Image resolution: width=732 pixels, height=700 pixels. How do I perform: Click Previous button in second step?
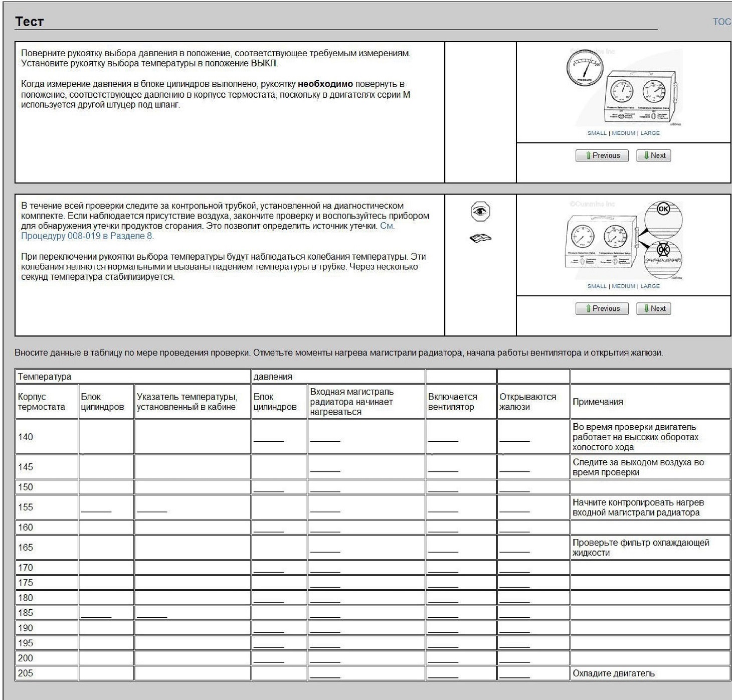click(x=602, y=308)
